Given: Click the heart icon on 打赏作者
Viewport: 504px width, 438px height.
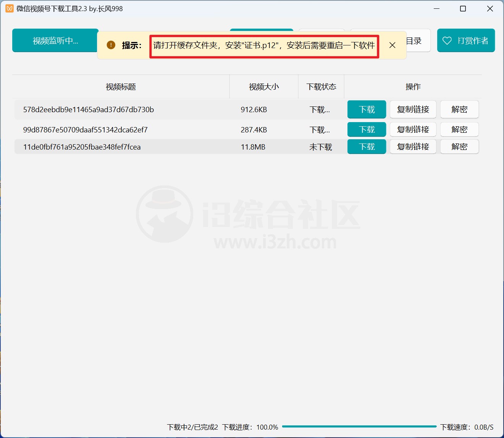Looking at the screenshot, I should click(447, 40).
